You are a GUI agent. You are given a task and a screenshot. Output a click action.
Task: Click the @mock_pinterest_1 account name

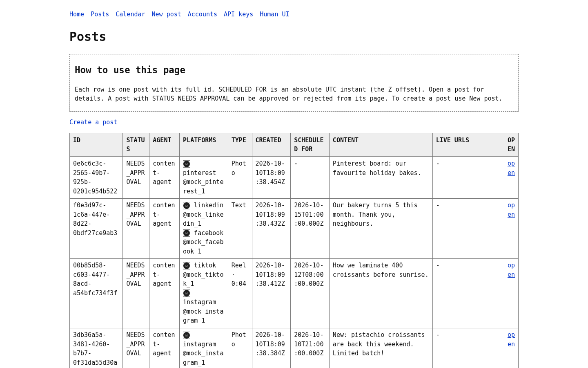pyautogui.click(x=203, y=186)
